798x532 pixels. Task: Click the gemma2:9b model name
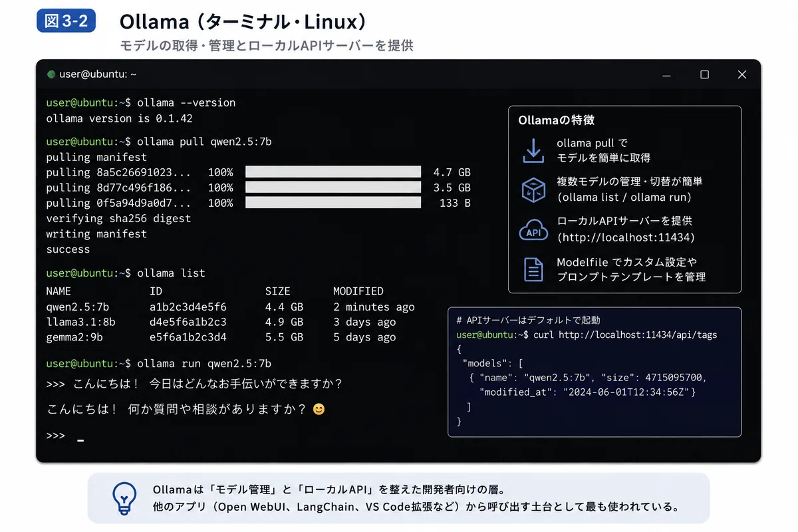(x=74, y=337)
